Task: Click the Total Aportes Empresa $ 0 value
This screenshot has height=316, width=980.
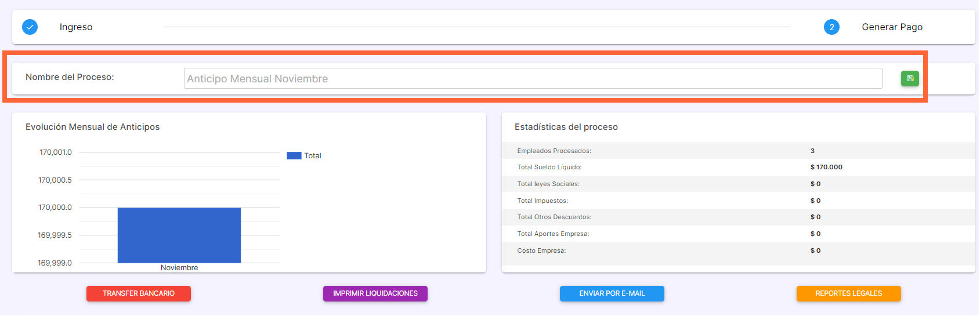Action: (x=815, y=234)
